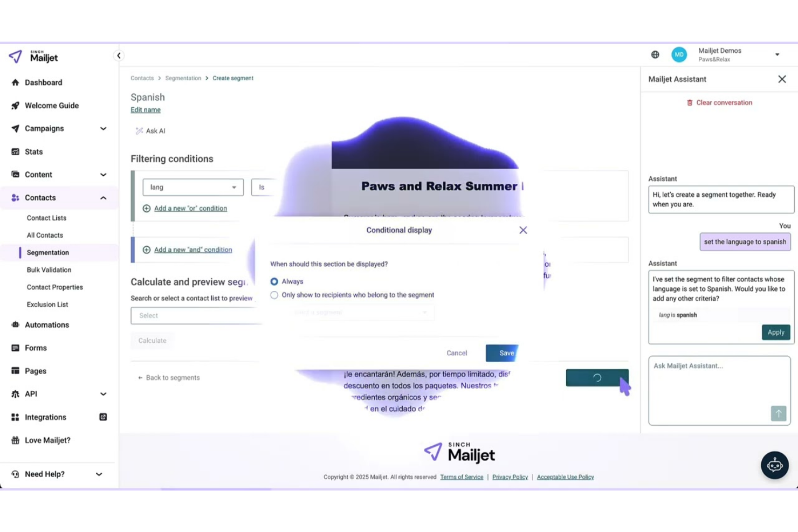Open the contact list Select dropdown
Screen dimensions: 798x532
(196, 315)
